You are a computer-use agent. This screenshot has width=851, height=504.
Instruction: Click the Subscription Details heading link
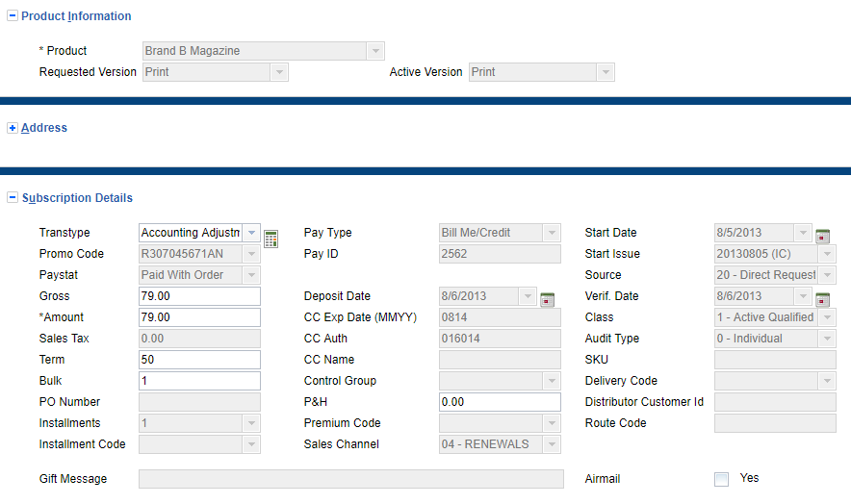(77, 198)
